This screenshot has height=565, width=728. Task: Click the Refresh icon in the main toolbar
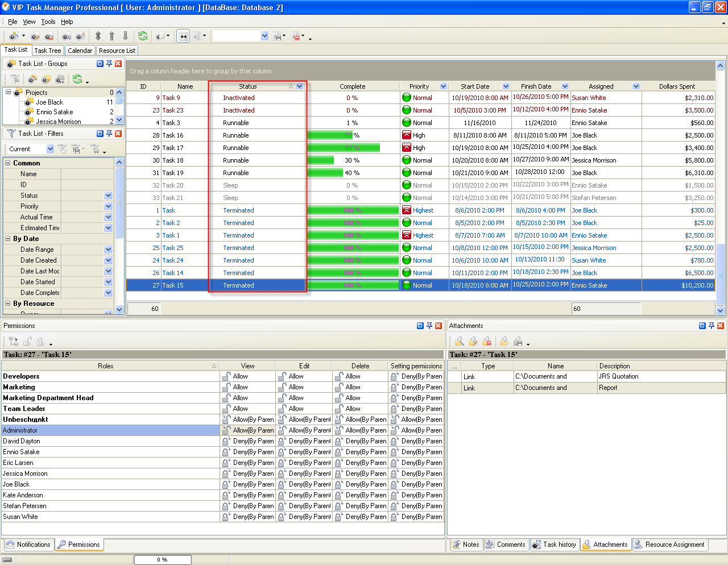tap(142, 36)
